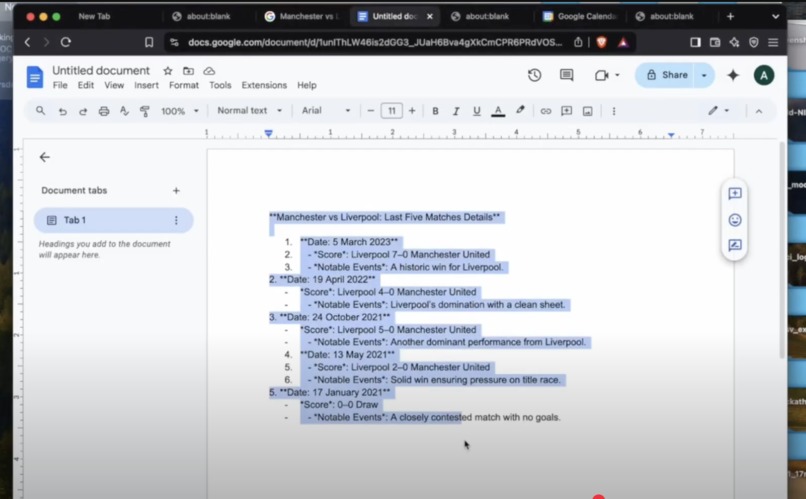Open a new browser tab
The height and width of the screenshot is (499, 806).
[730, 16]
